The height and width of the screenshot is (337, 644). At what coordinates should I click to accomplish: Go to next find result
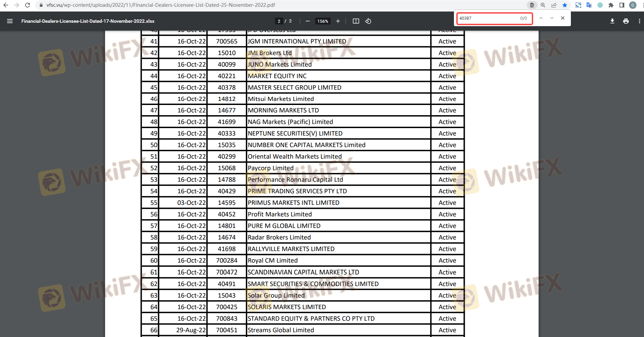552,18
